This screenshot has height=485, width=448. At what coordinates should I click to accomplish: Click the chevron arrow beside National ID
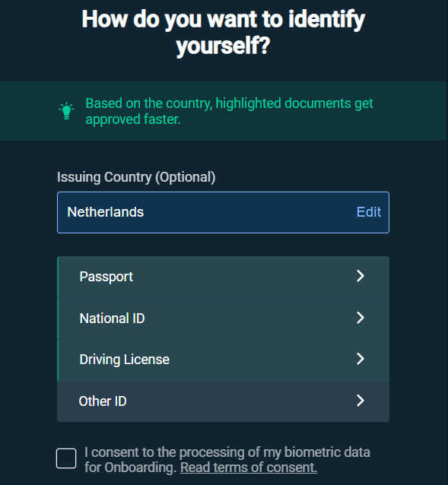[360, 318]
